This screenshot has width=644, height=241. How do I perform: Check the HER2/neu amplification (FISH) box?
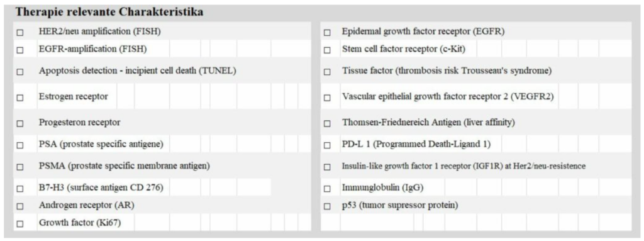pyautogui.click(x=20, y=32)
